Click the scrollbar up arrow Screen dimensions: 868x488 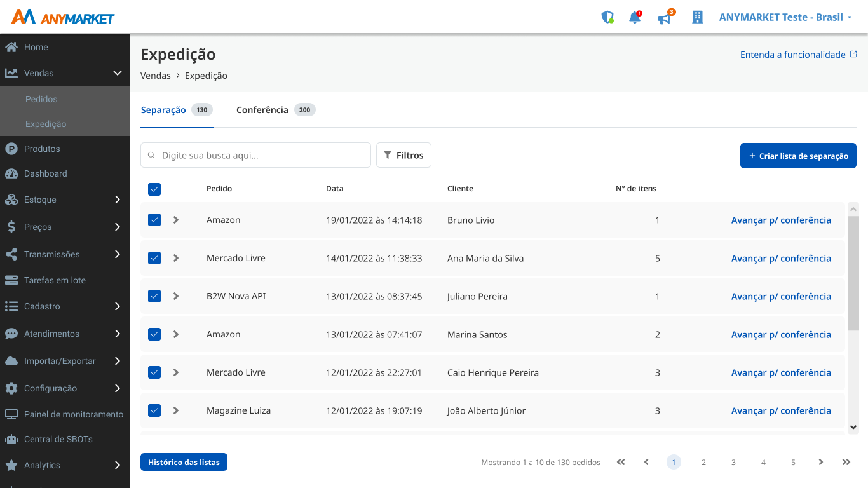click(853, 208)
